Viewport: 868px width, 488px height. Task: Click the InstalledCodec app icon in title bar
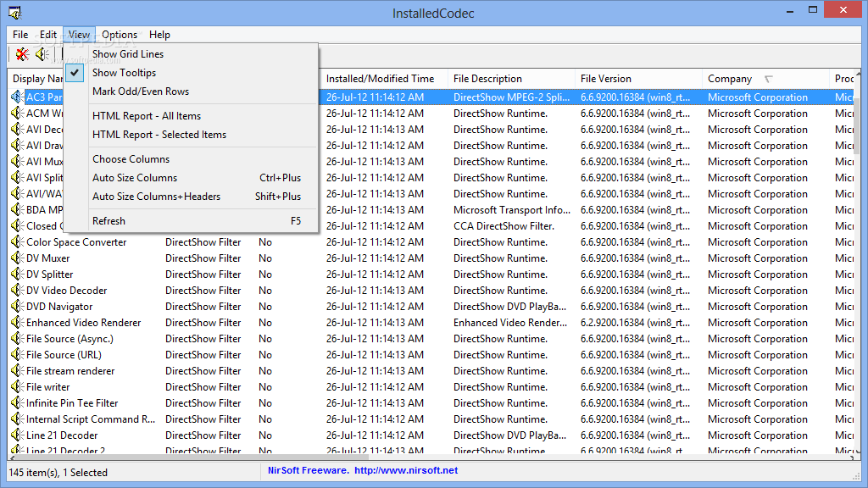[15, 12]
